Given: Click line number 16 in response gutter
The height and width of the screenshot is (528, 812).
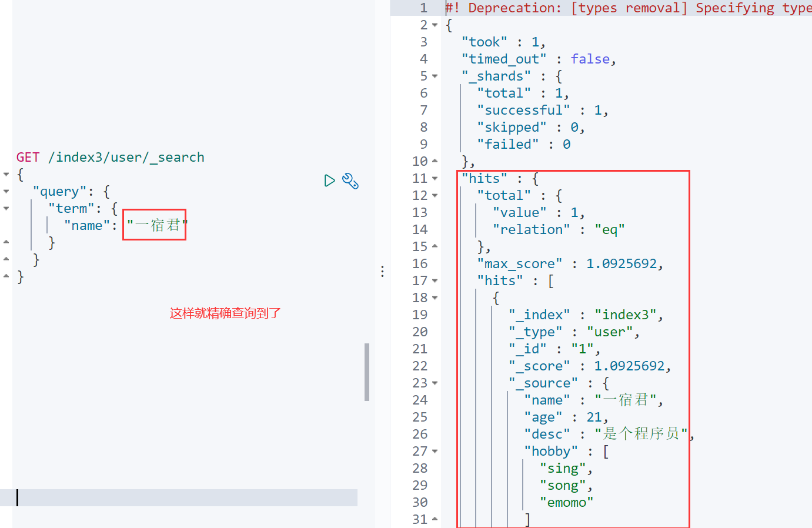Looking at the screenshot, I should click(x=420, y=264).
